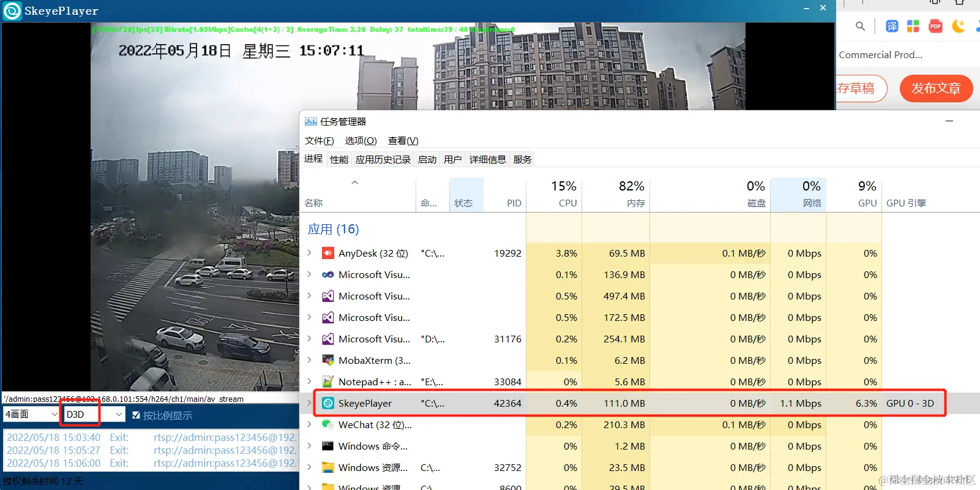Viewport: 980px width, 490px height.
Task: Click the translate extension icon in browser
Action: pyautogui.click(x=892, y=26)
